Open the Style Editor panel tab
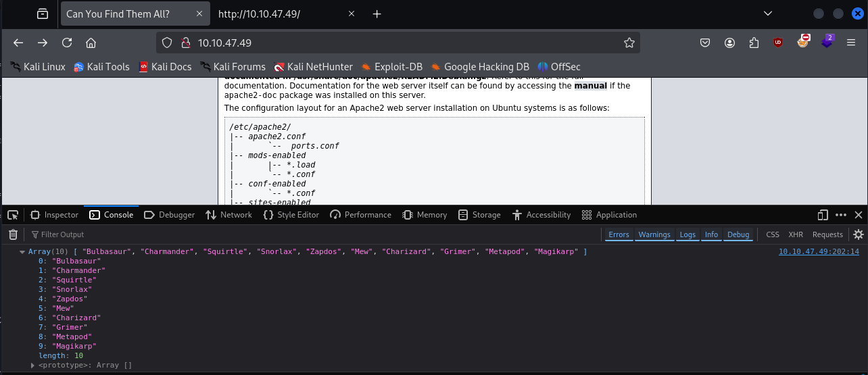The height and width of the screenshot is (375, 868). 291,215
